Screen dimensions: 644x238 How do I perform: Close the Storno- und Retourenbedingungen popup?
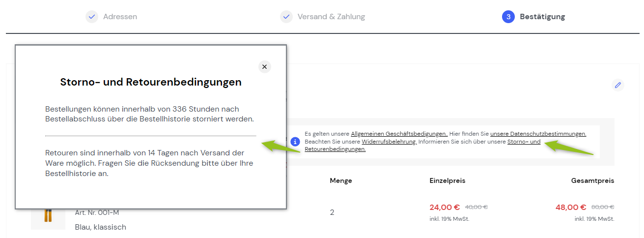click(264, 67)
